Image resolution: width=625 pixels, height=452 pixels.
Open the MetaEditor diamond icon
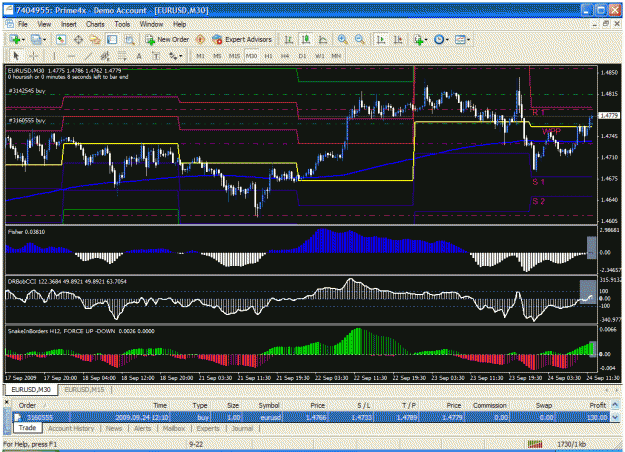pyautogui.click(x=200, y=39)
